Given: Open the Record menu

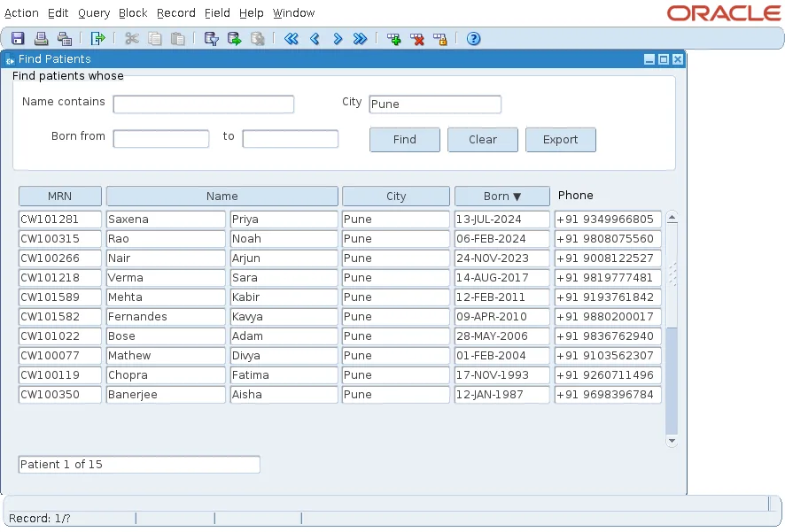Looking at the screenshot, I should (175, 13).
